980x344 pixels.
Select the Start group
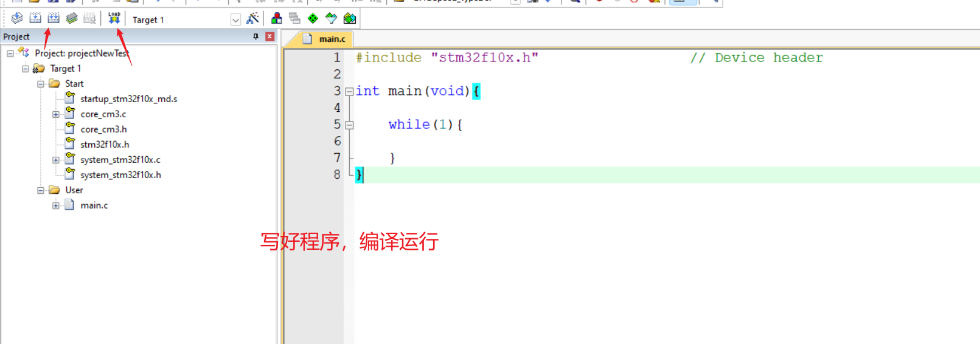[x=74, y=84]
